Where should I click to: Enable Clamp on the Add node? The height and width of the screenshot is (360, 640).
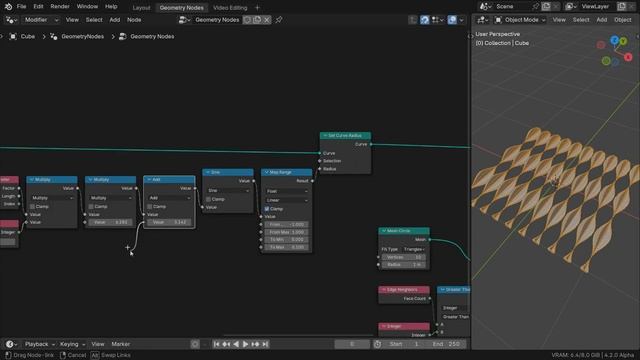pyautogui.click(x=150, y=207)
